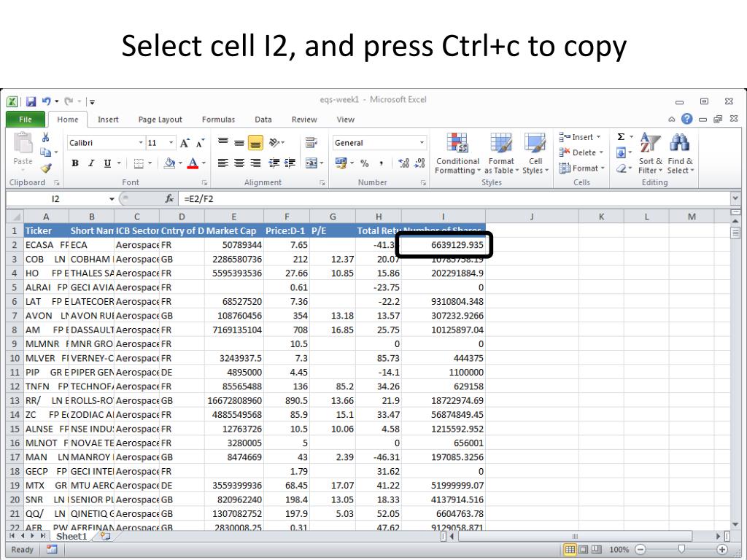Image resolution: width=747 pixels, height=560 pixels.
Task: Select the Sheet1 worksheet tab
Action: [71, 536]
